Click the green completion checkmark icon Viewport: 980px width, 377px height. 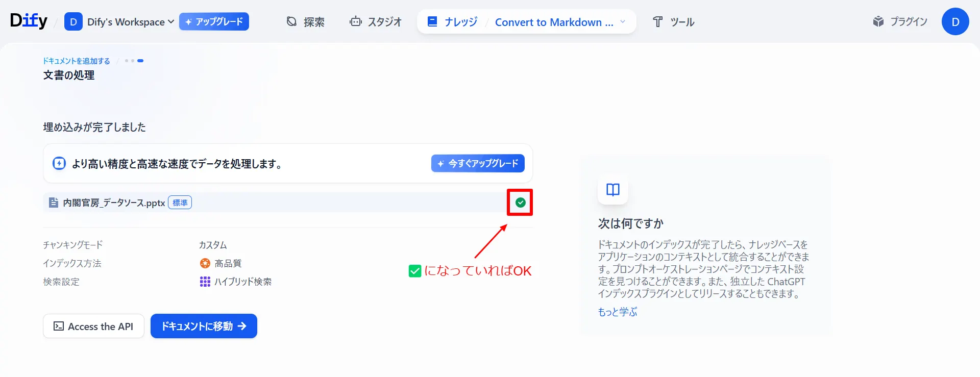point(520,203)
